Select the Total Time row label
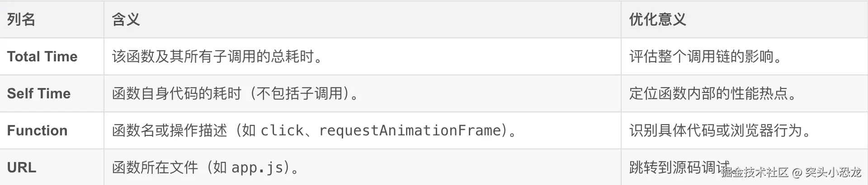The height and width of the screenshot is (185, 868). (x=42, y=56)
